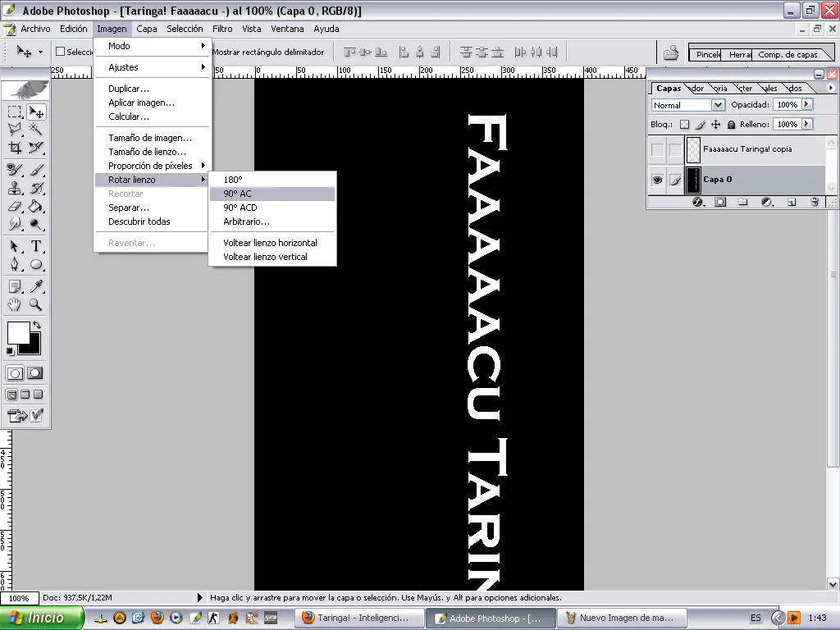Select the Rectangular Marquee tool
The width and height of the screenshot is (840, 630).
(x=15, y=112)
